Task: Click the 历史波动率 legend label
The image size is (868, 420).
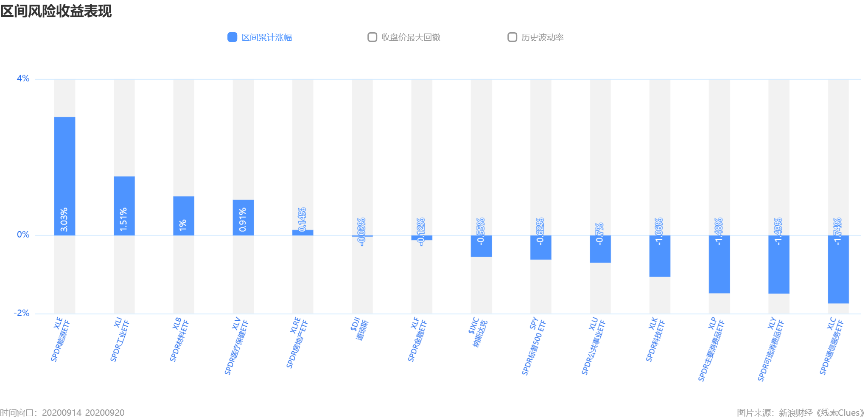Action: pos(543,37)
